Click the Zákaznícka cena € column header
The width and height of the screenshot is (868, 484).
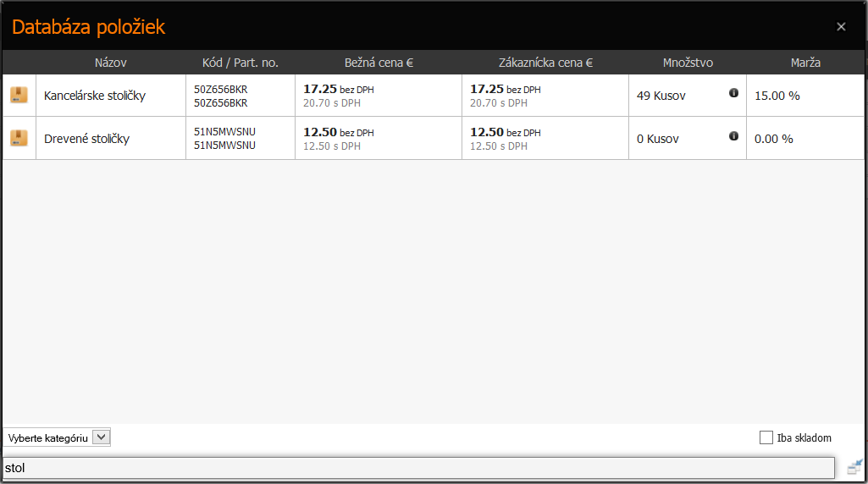545,63
